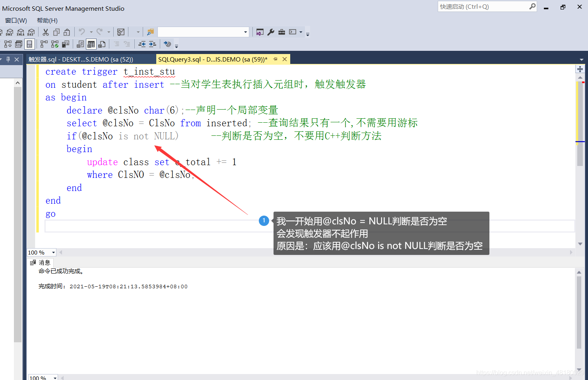Image resolution: width=588 pixels, height=380 pixels.
Task: Click the Quick Launch search magnifier icon
Action: pyautogui.click(x=532, y=6)
